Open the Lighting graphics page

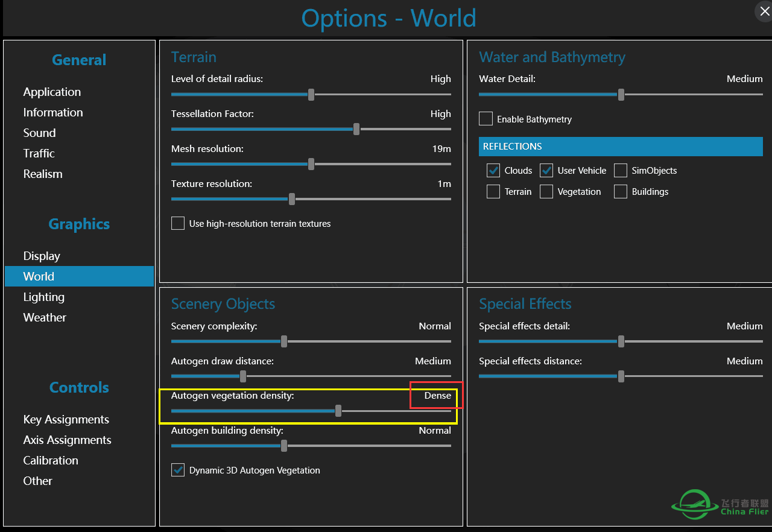43,297
